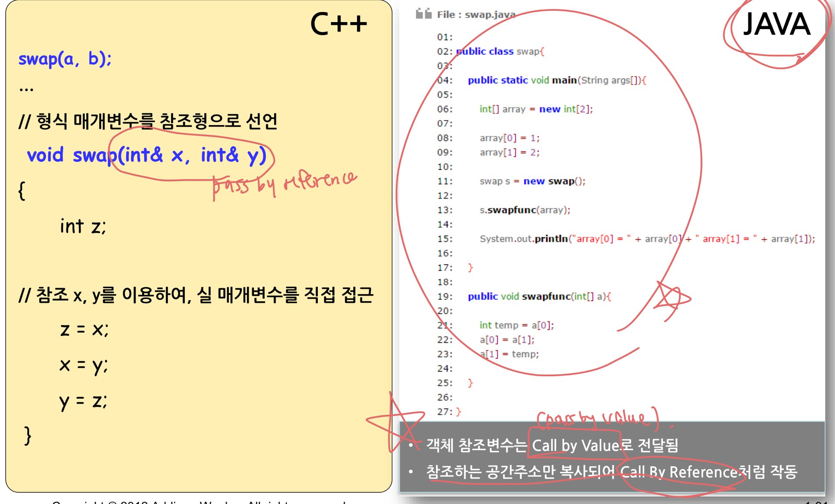Click the 'File : swap.java' label
The height and width of the screenshot is (504, 835).
coord(476,14)
